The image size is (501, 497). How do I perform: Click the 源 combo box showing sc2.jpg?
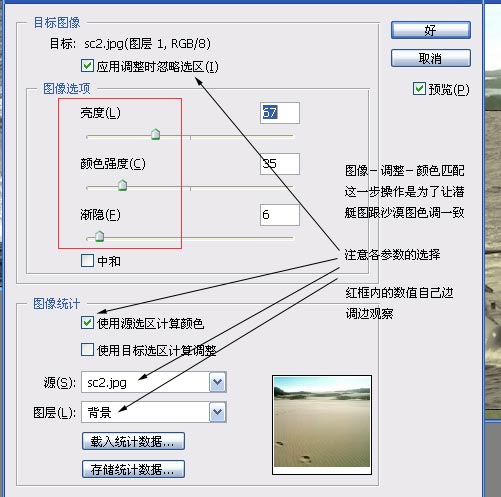pyautogui.click(x=154, y=382)
